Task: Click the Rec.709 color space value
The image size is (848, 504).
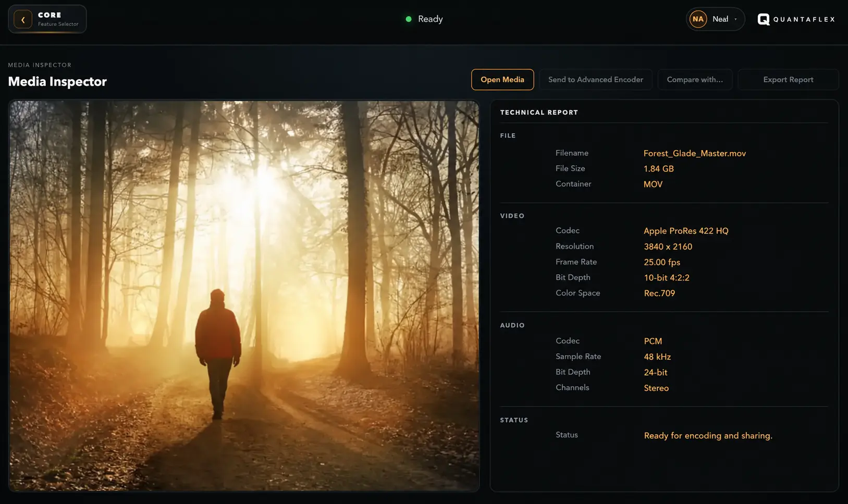Action: click(659, 293)
